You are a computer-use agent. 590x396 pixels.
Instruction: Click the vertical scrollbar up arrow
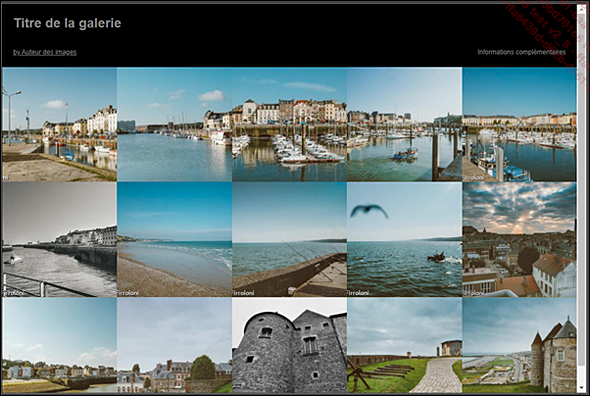[582, 8]
